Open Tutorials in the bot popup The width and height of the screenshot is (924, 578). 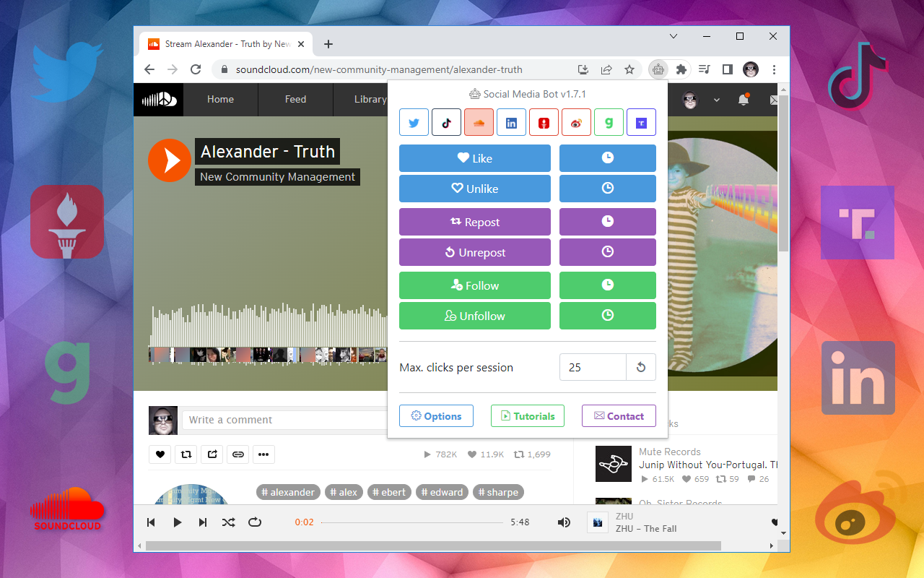[528, 415]
